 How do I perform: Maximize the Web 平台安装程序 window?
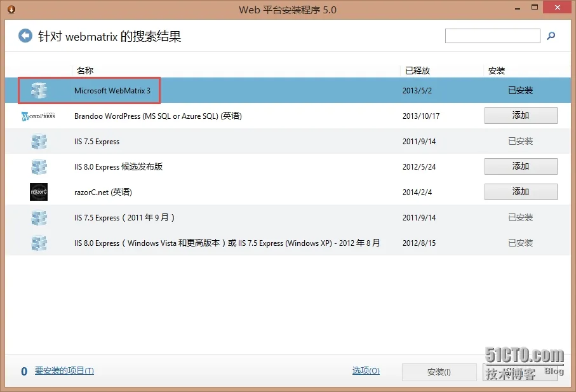[535, 8]
